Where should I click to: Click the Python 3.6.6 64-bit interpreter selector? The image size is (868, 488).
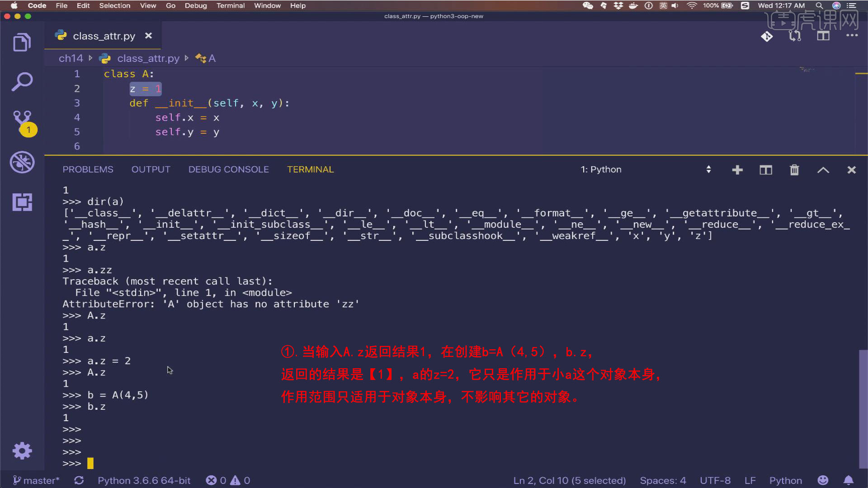(144, 480)
